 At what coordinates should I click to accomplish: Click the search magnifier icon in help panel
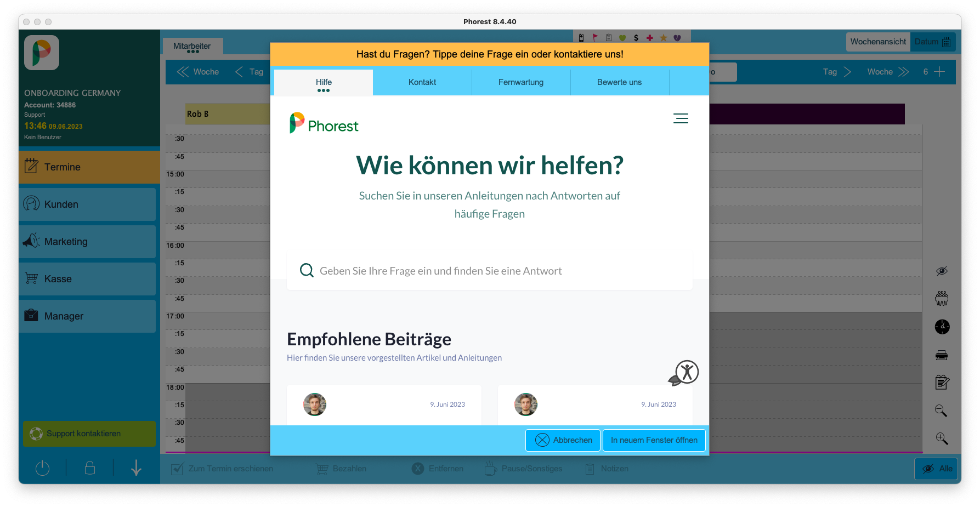pyautogui.click(x=307, y=270)
